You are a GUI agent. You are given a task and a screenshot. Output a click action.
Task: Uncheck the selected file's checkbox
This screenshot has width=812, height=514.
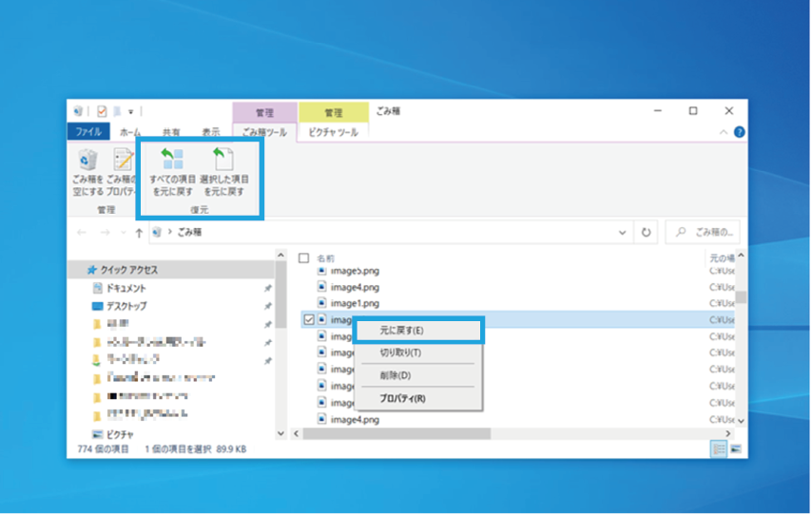tap(309, 320)
